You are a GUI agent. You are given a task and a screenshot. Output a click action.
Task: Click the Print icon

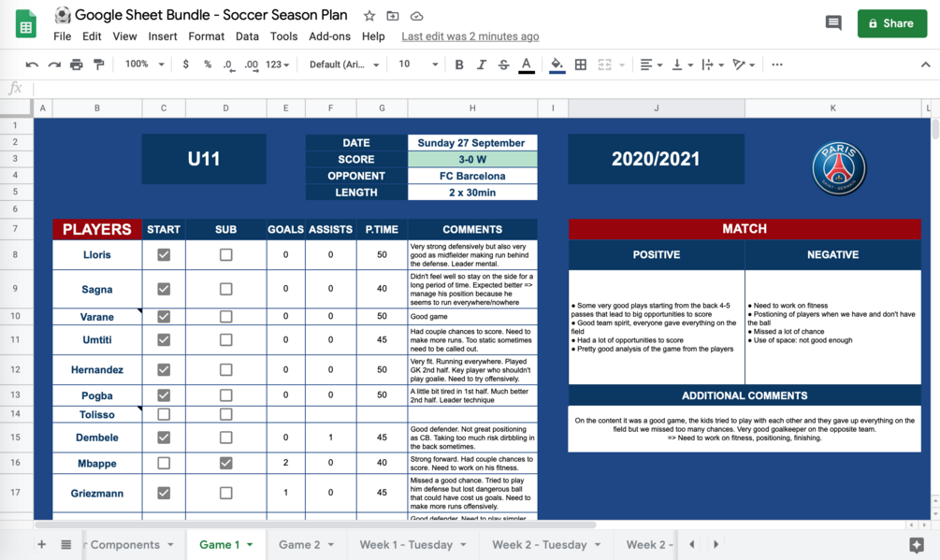[x=76, y=65]
